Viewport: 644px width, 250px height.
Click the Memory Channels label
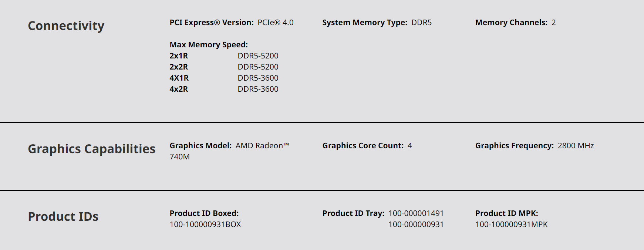(511, 23)
